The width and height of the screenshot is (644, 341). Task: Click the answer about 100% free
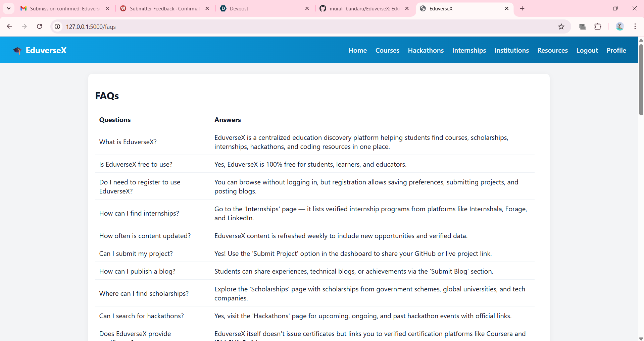coord(310,164)
